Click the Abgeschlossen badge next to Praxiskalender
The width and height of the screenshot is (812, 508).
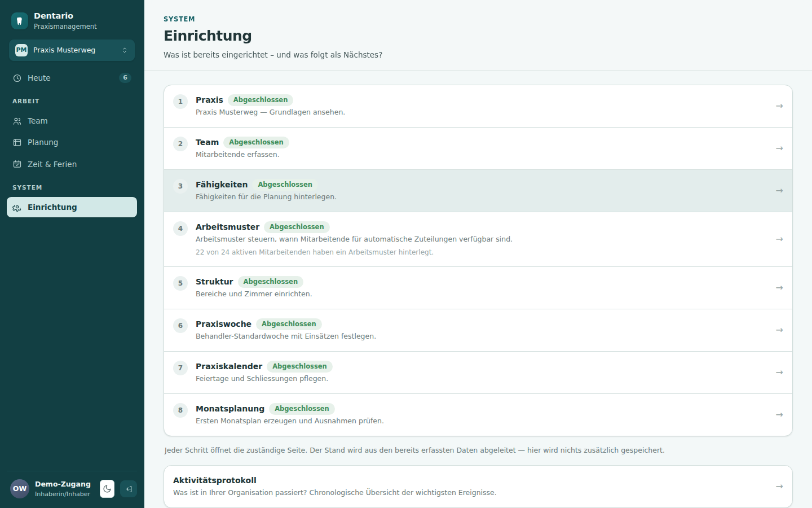(x=299, y=366)
